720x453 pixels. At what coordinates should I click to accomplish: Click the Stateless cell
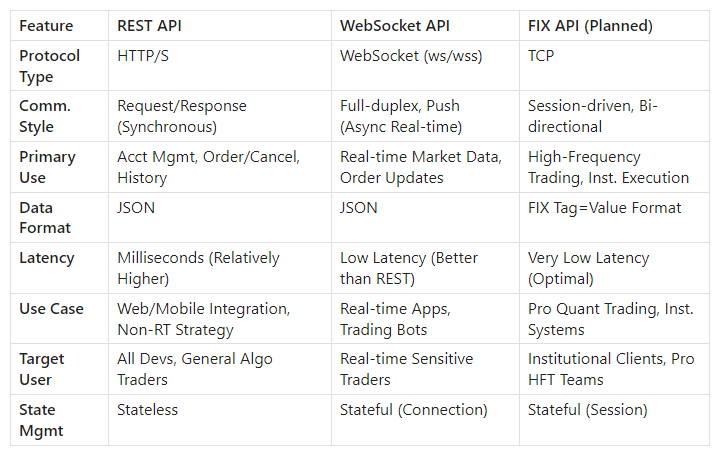coord(220,420)
